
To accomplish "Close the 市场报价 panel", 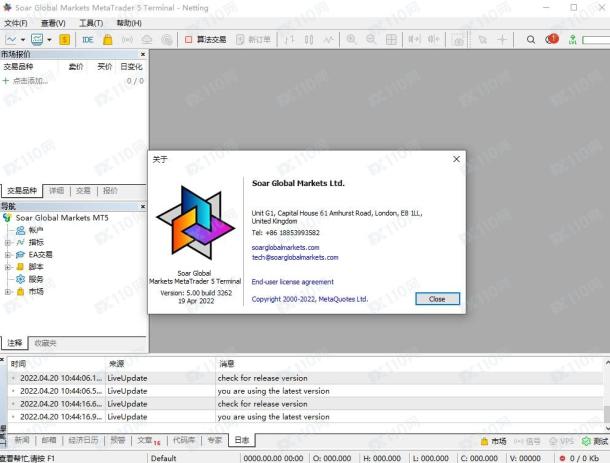I will click(143, 54).
